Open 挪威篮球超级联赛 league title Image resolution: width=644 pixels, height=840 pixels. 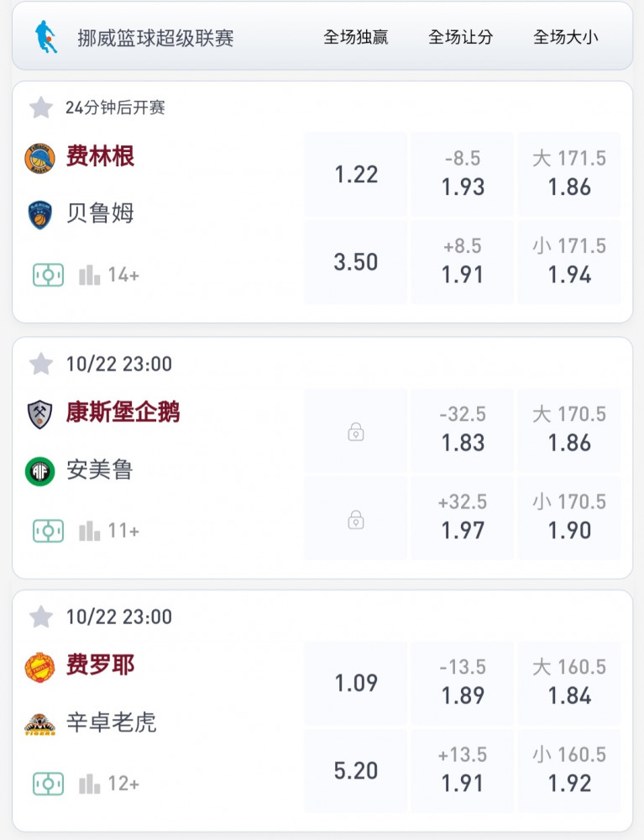[x=156, y=38]
